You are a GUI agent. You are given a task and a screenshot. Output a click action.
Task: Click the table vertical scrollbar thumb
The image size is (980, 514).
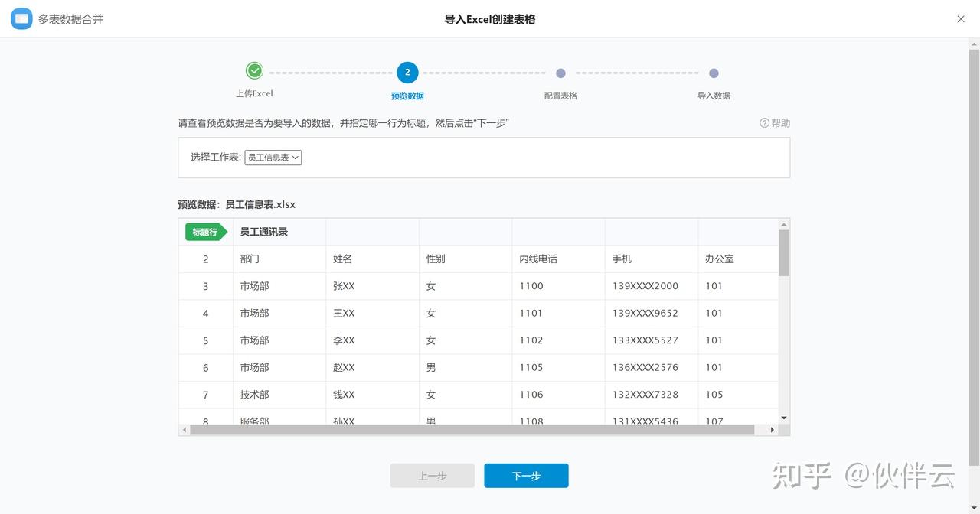(x=784, y=252)
